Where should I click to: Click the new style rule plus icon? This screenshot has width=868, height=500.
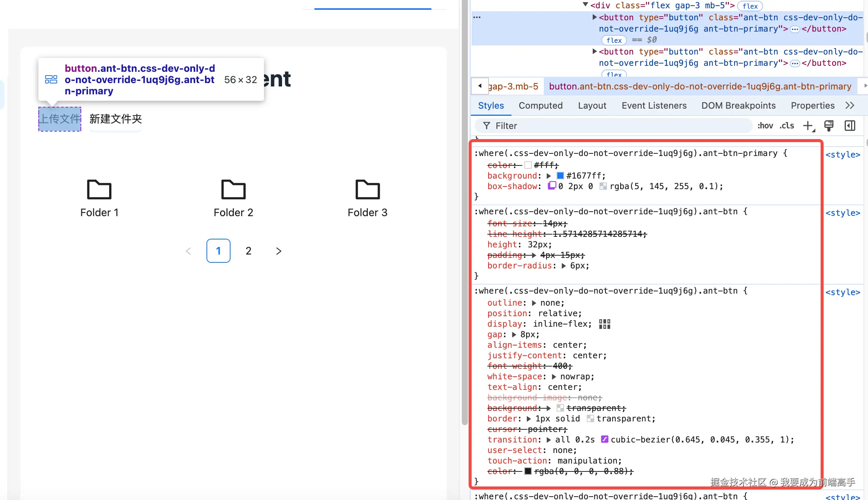click(807, 126)
